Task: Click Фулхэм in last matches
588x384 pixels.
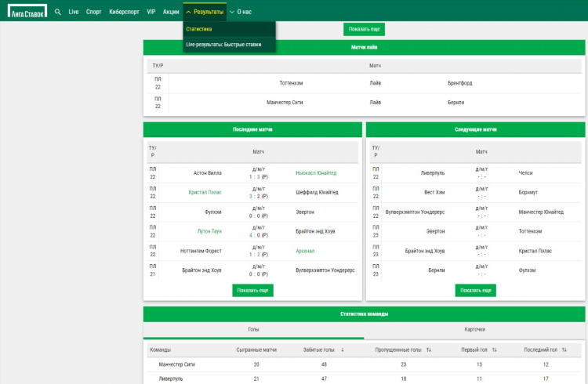Action: pos(213,212)
